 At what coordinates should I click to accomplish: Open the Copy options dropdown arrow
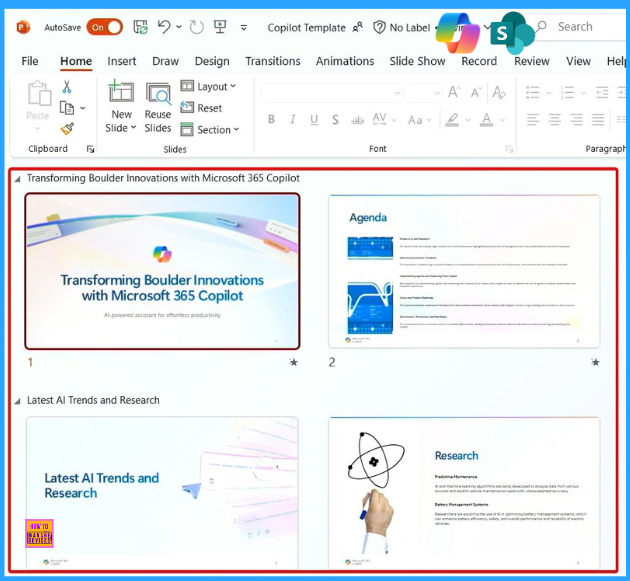[x=83, y=108]
